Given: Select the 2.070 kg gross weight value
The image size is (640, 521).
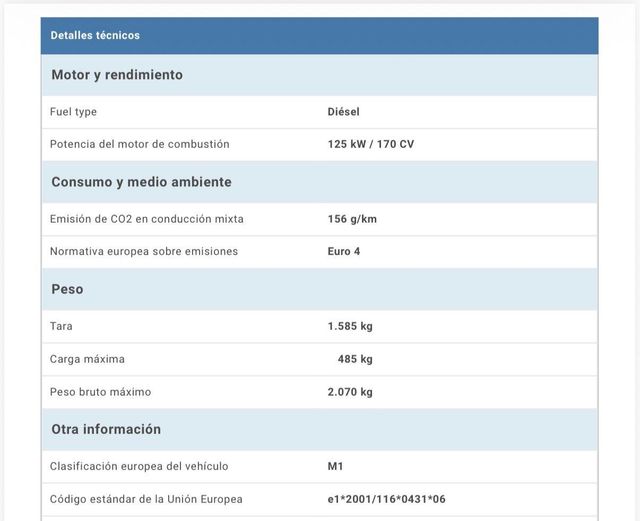Looking at the screenshot, I should click(x=350, y=392).
